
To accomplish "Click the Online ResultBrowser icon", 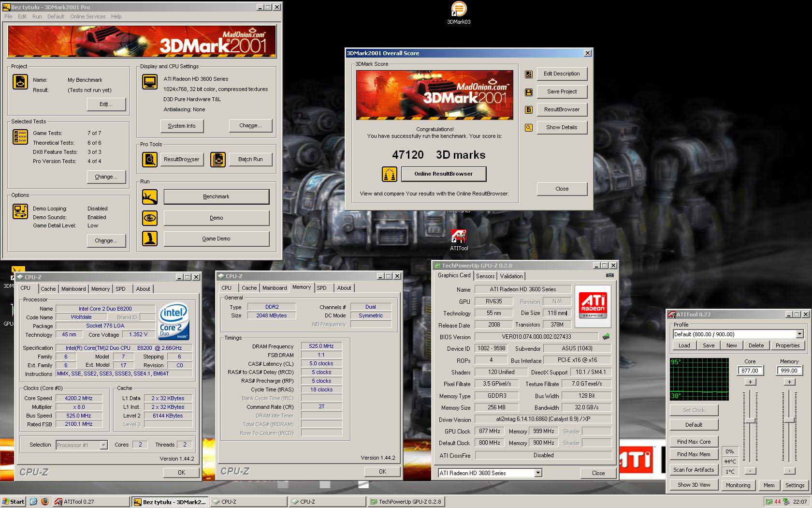I will (x=389, y=174).
